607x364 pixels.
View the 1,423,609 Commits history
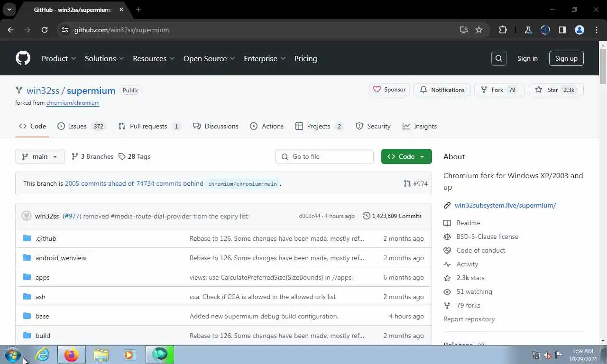click(392, 216)
